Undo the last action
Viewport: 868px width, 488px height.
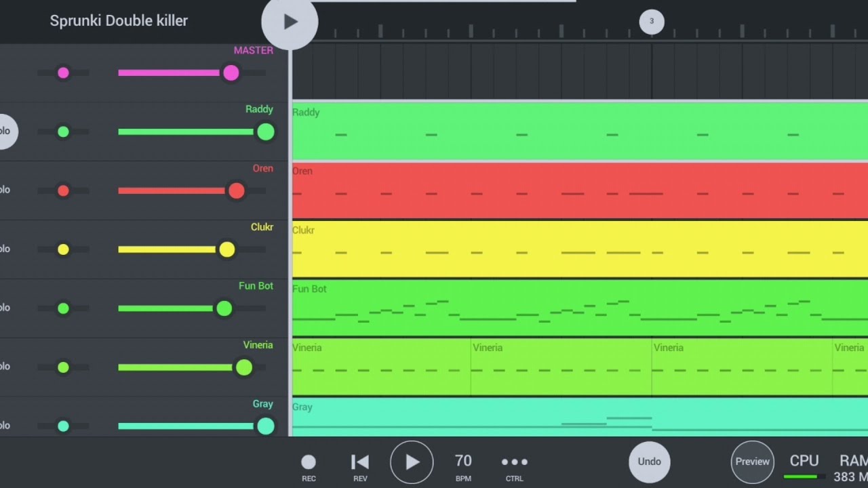(649, 462)
